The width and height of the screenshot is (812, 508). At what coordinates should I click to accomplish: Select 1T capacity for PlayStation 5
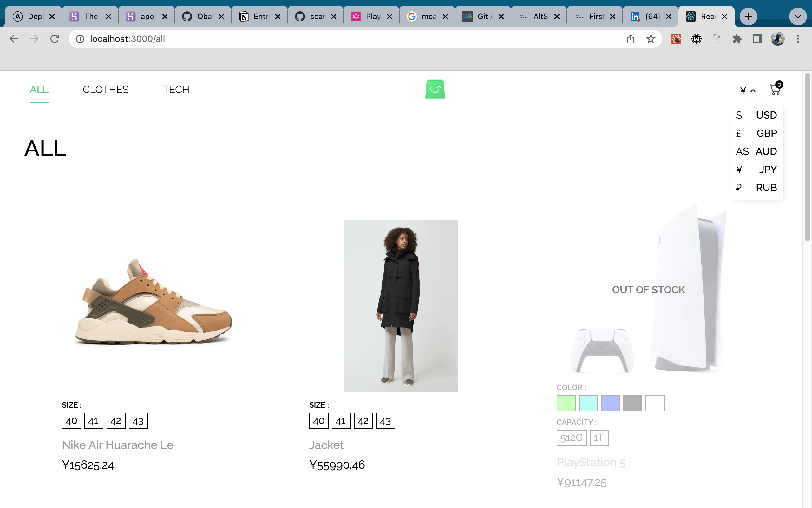(599, 438)
